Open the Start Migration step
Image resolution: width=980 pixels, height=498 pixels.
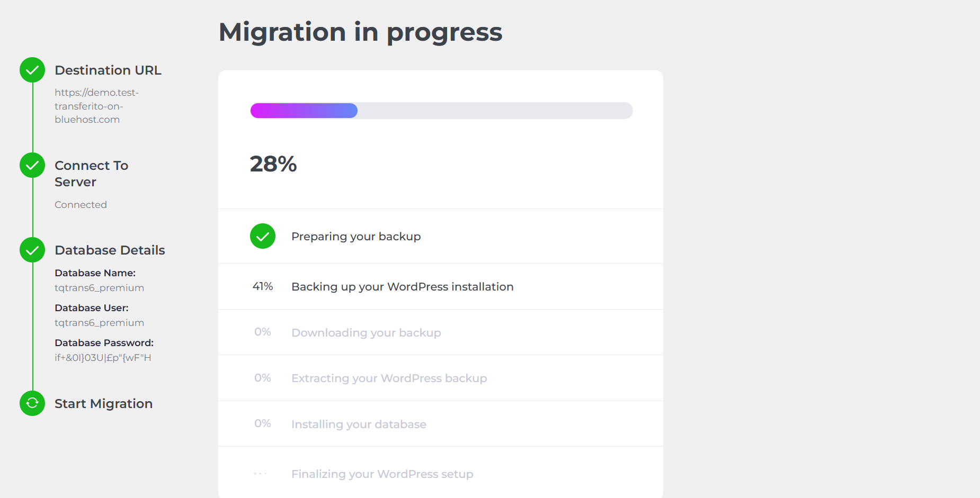tap(103, 404)
